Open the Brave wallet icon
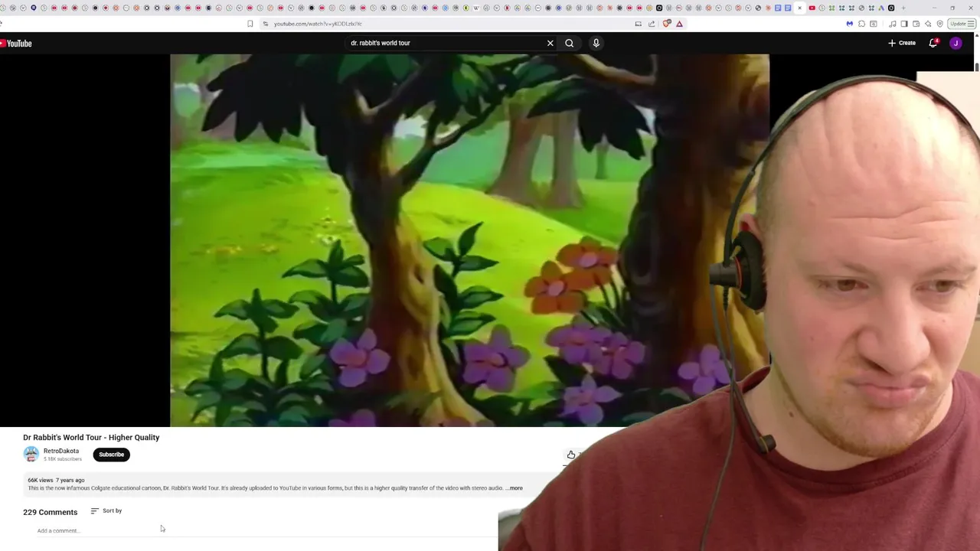The width and height of the screenshot is (980, 551). pos(916,24)
